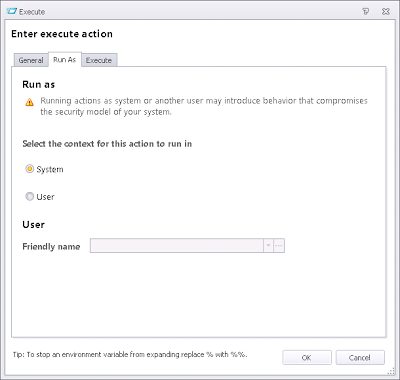Screen dimensions: 400x380
Task: Expand the Friendly name dropdown arrow
Action: tap(268, 246)
